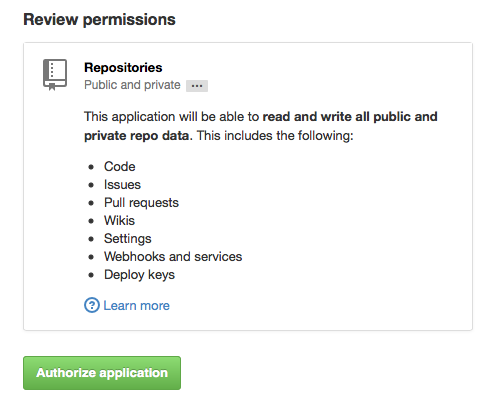Screen dimensions: 493x404
Task: Click the Review permissions title
Action: (x=99, y=19)
